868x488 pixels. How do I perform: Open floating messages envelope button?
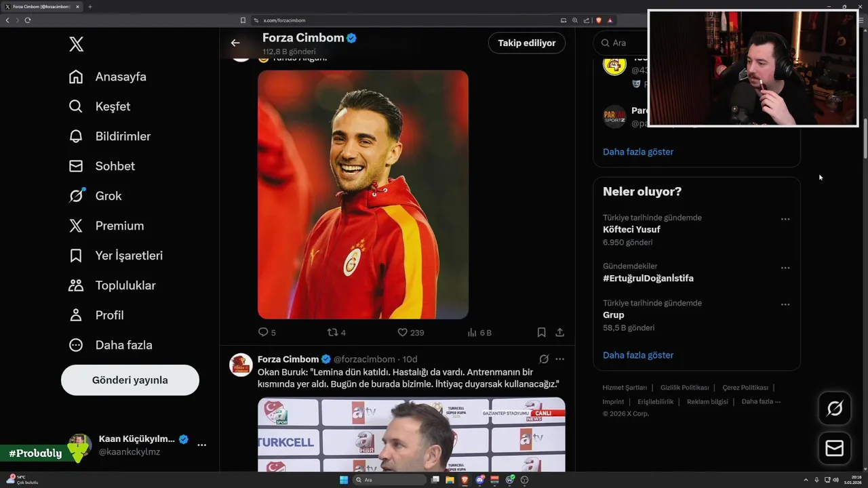coord(835,449)
